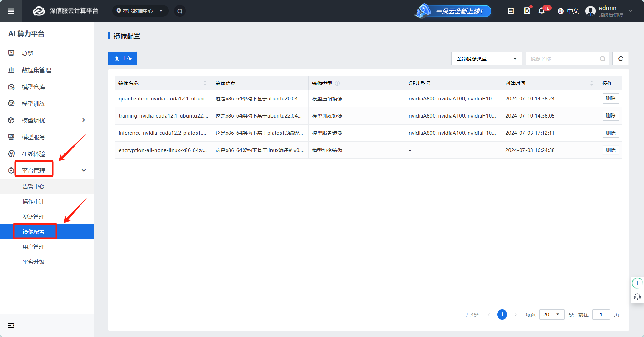
Task: Select page 1 in pagination
Action: click(x=502, y=314)
